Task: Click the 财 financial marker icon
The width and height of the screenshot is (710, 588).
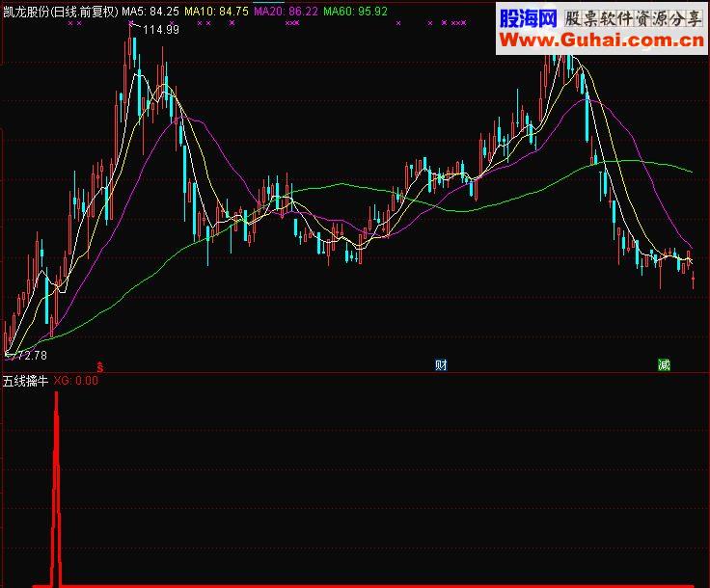Action: (x=441, y=364)
